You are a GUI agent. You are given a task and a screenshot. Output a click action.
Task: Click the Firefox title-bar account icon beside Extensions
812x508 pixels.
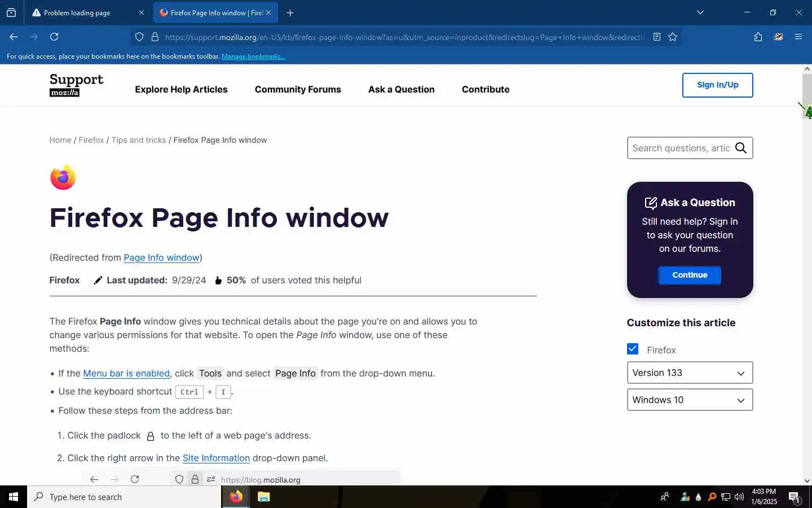[778, 37]
